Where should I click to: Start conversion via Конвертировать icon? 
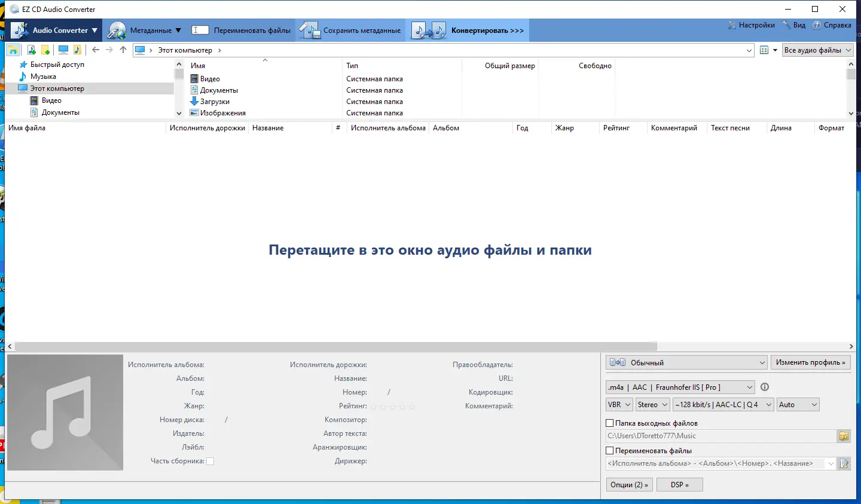427,29
